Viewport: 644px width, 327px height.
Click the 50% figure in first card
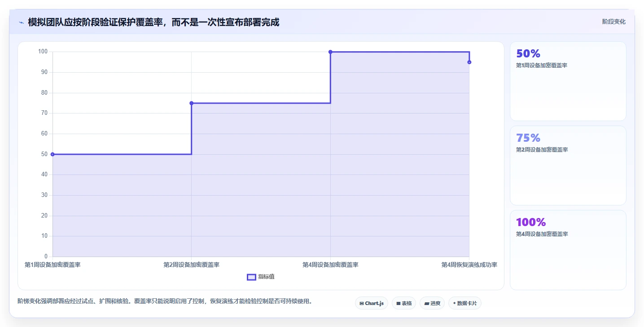point(528,54)
